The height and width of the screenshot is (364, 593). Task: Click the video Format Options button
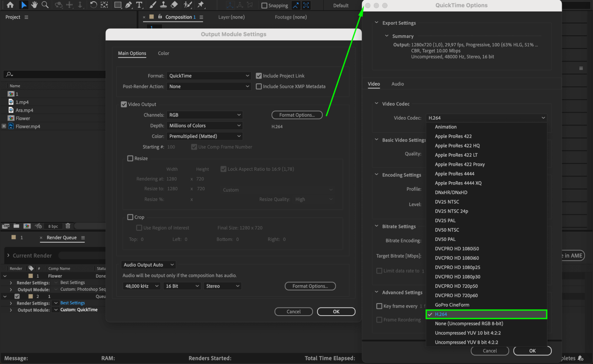(x=297, y=115)
